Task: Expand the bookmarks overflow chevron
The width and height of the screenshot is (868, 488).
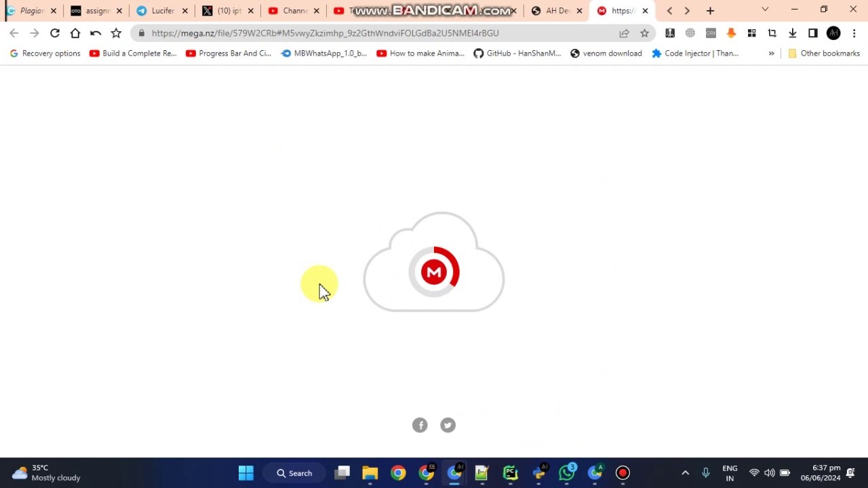Action: point(771,54)
